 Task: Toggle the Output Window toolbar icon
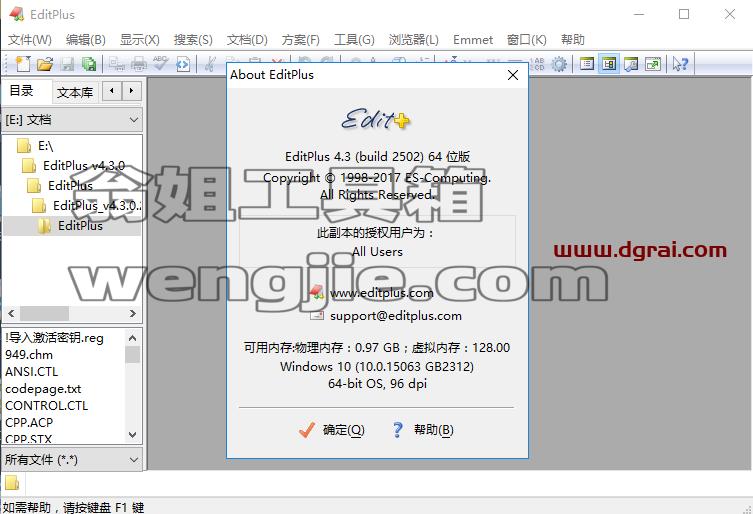click(631, 64)
